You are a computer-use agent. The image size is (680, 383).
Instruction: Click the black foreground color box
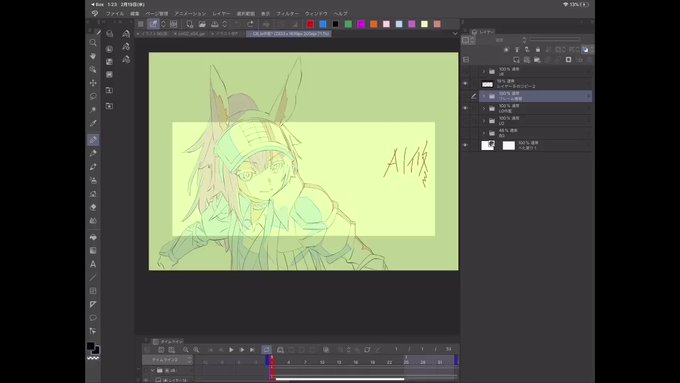(x=90, y=346)
